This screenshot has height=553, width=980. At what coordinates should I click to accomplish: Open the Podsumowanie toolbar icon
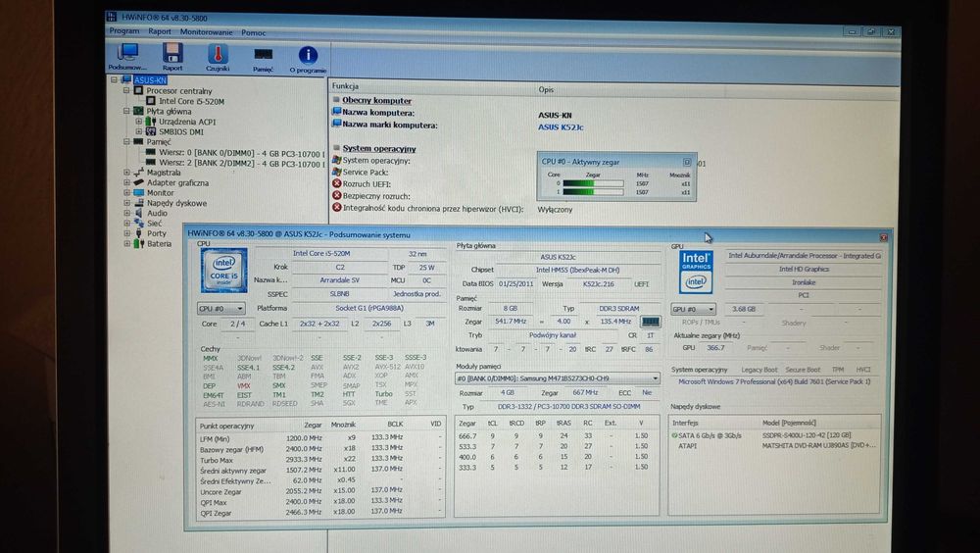click(127, 58)
